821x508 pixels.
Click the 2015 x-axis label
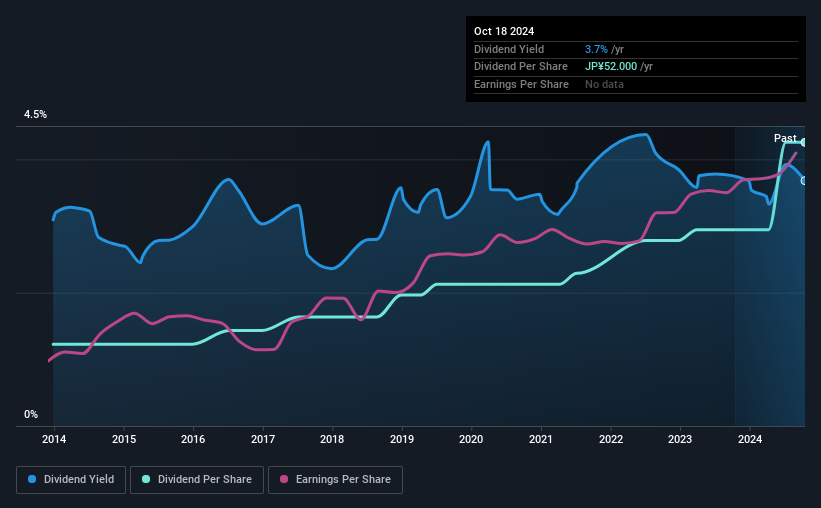coord(124,439)
